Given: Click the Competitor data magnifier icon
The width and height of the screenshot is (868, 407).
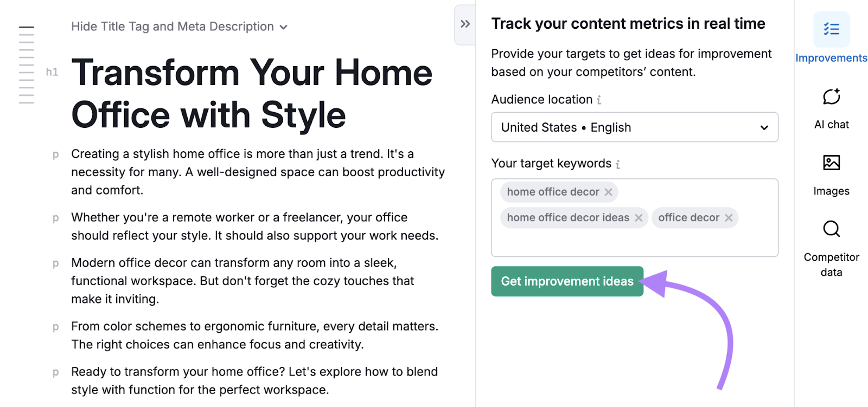Looking at the screenshot, I should tap(831, 229).
